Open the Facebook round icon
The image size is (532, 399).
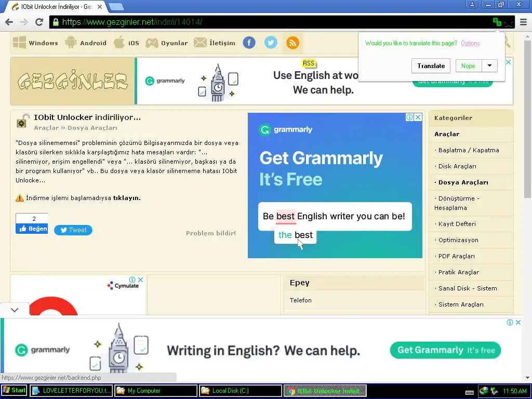pyautogui.click(x=249, y=43)
